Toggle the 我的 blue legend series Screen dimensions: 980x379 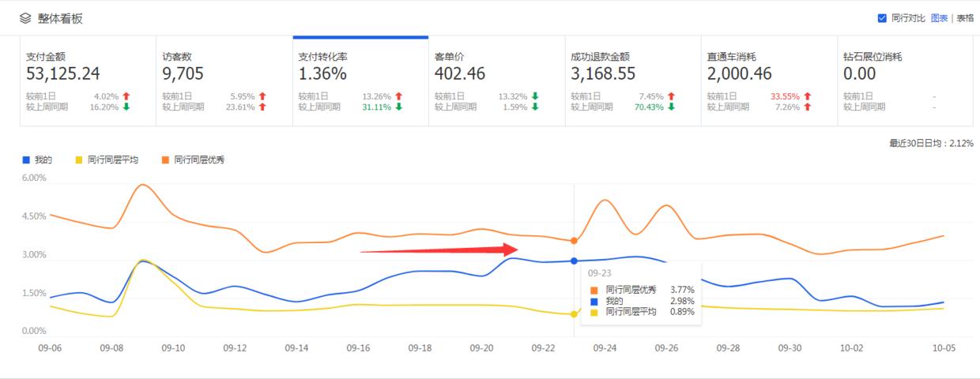tap(37, 159)
